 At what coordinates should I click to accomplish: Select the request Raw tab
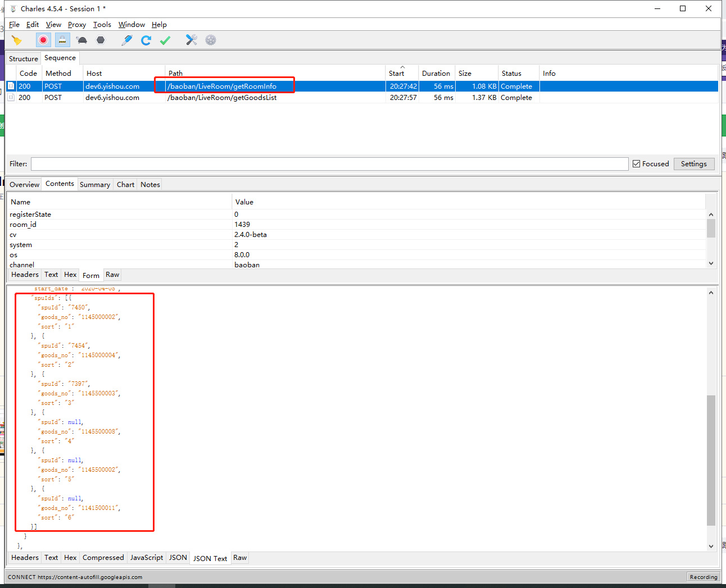pos(112,275)
